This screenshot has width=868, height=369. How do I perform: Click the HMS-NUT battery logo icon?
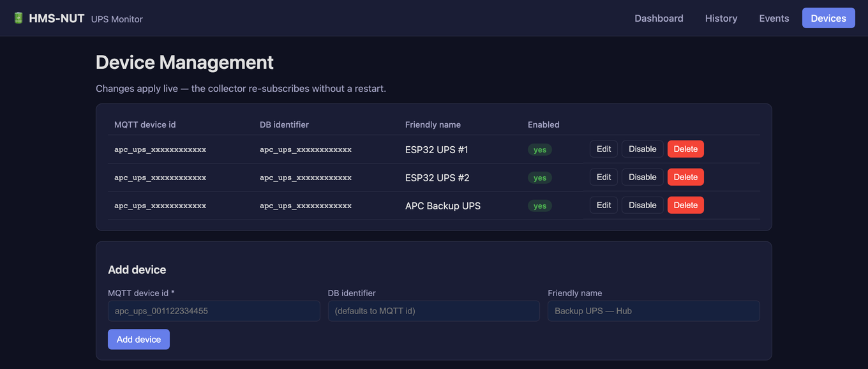[19, 18]
